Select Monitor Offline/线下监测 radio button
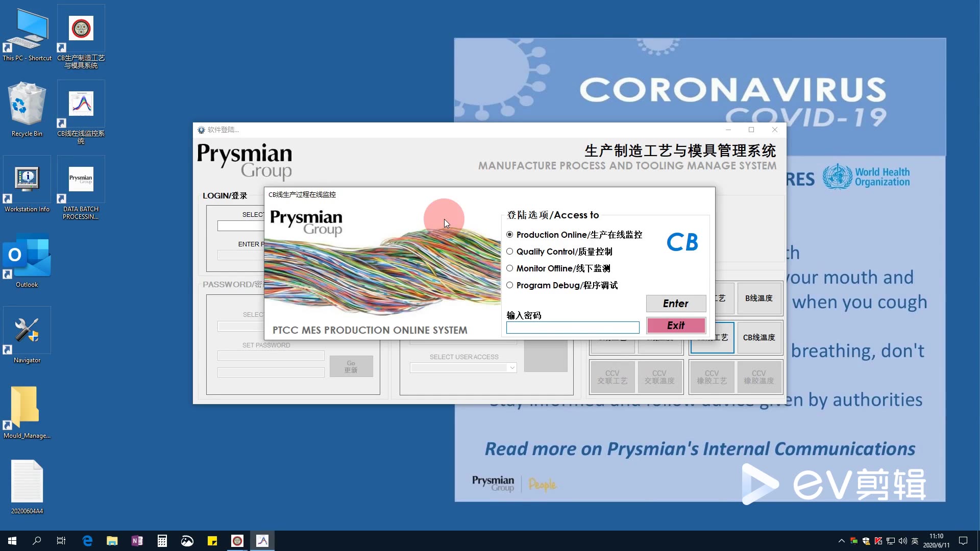 (509, 268)
